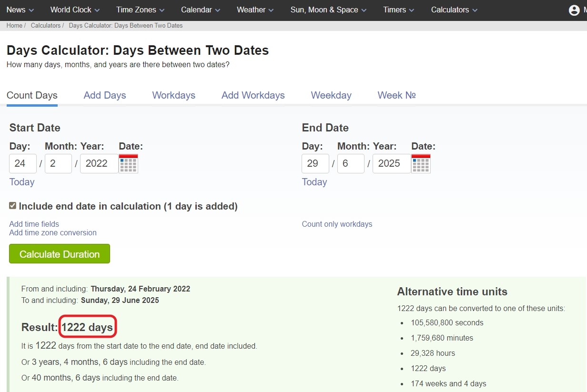Click '105,580,800 seconds' list item

[447, 322]
